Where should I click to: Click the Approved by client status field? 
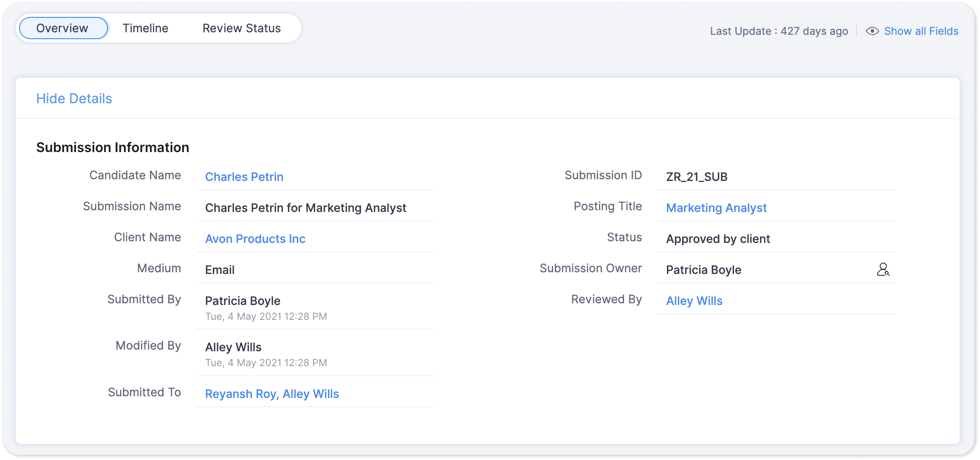pos(718,239)
